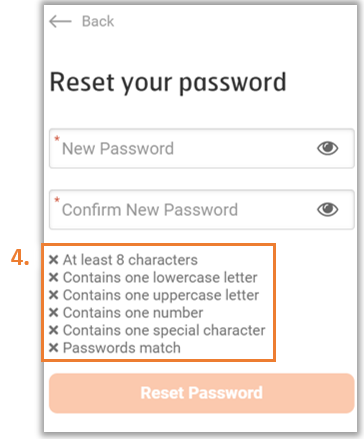Show password in New Password field

click(328, 148)
